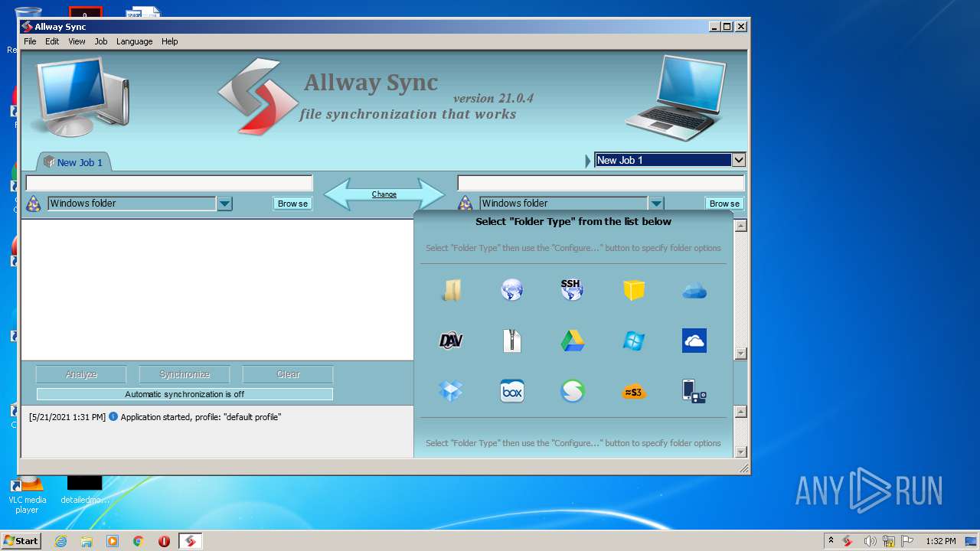Expand the left Windows folder type dropdown
Image resolution: width=980 pixels, height=551 pixels.
click(224, 204)
